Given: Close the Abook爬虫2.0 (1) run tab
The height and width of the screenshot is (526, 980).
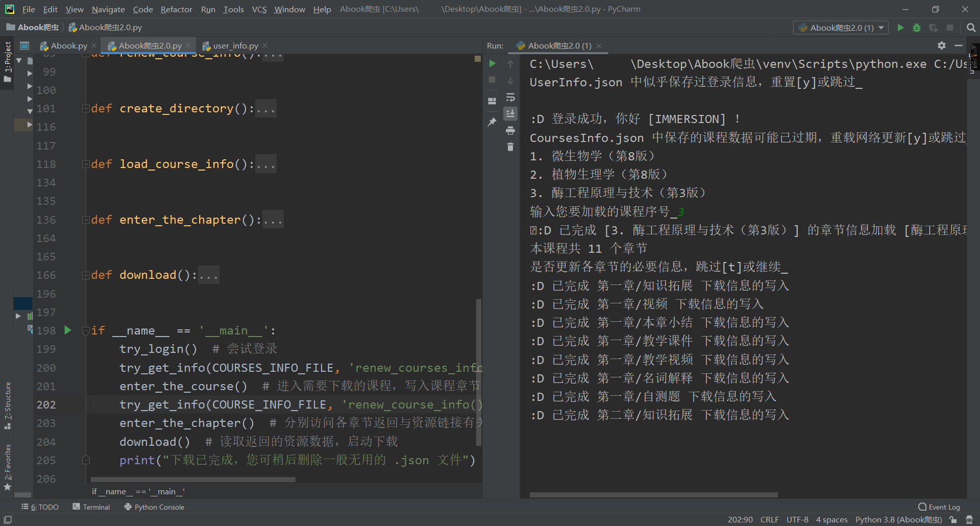Looking at the screenshot, I should (x=599, y=45).
